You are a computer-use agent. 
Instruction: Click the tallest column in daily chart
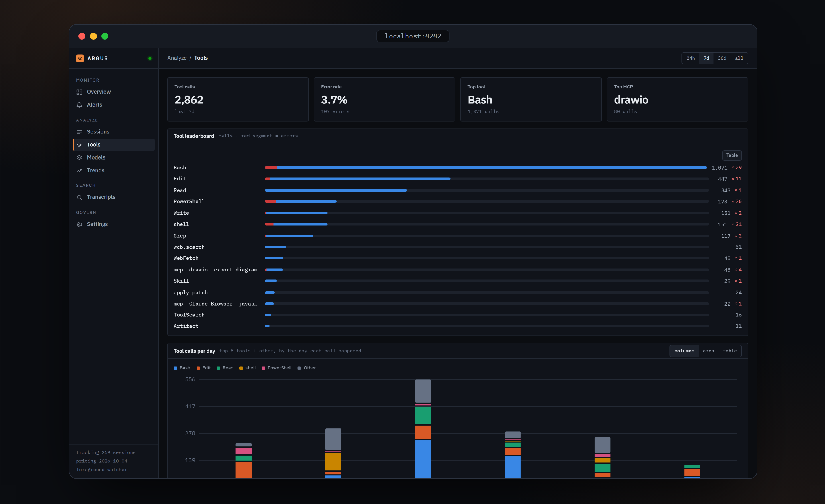coord(423,428)
